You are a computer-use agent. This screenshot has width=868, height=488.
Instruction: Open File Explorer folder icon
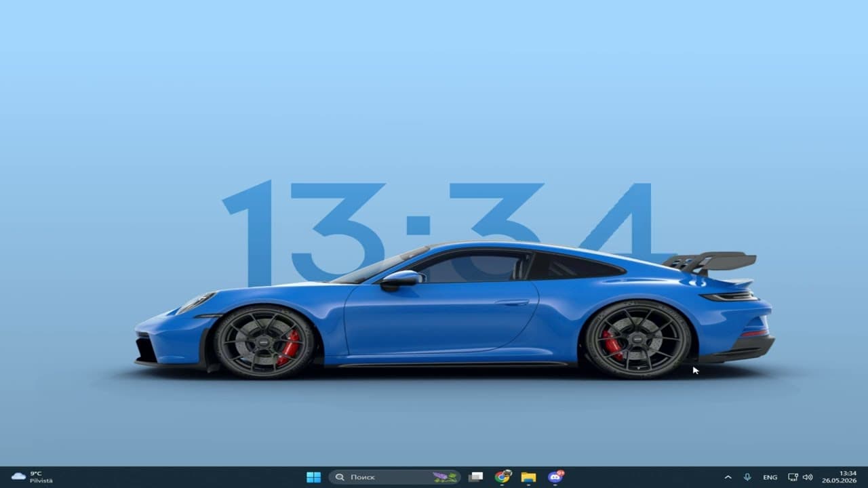tap(528, 477)
